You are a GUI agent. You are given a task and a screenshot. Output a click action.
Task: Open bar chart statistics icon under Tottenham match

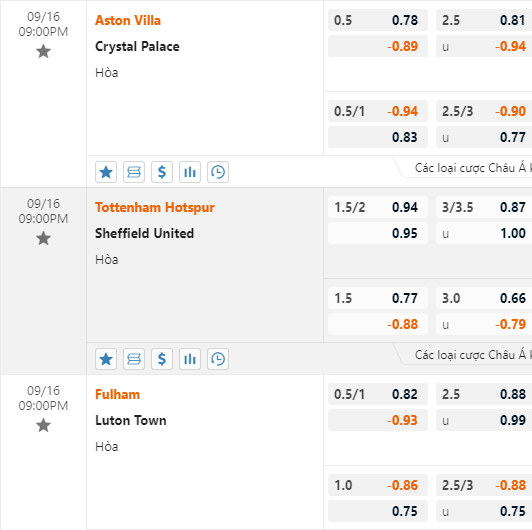[x=190, y=359]
